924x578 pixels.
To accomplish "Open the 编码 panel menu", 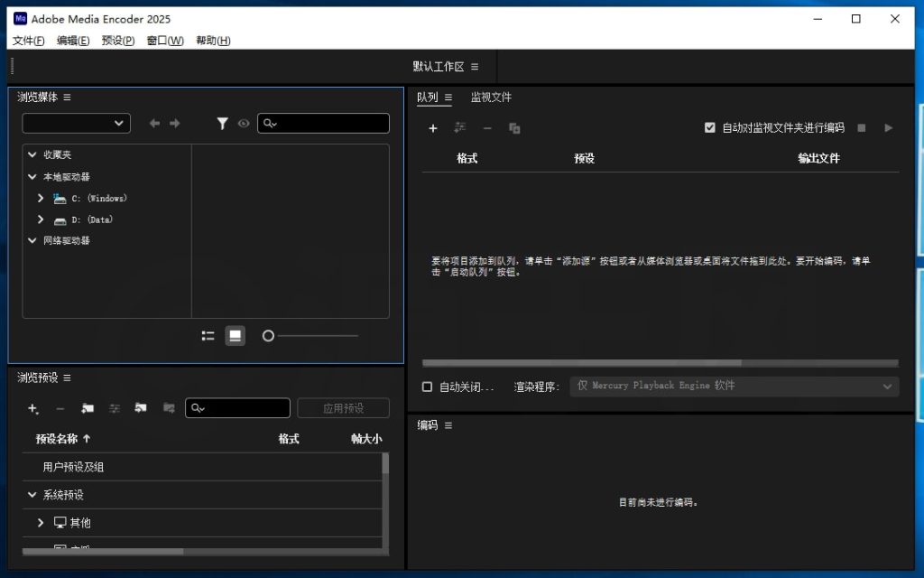I will pyautogui.click(x=448, y=425).
